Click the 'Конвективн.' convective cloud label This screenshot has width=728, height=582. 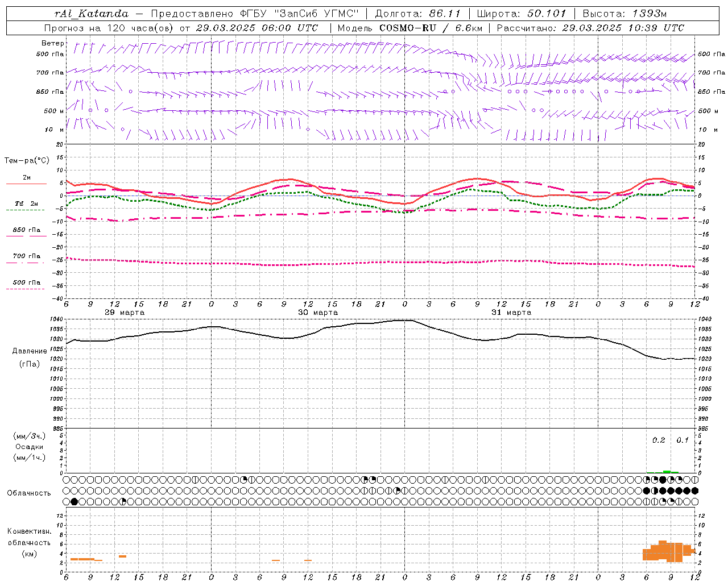[30, 531]
